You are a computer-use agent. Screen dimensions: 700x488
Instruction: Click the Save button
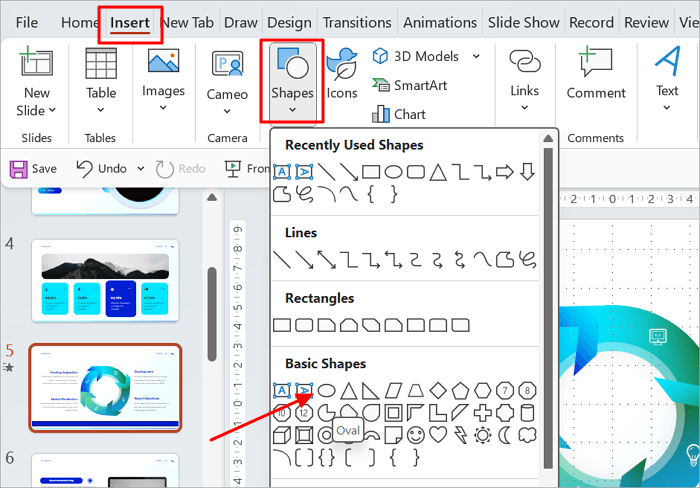pos(33,169)
